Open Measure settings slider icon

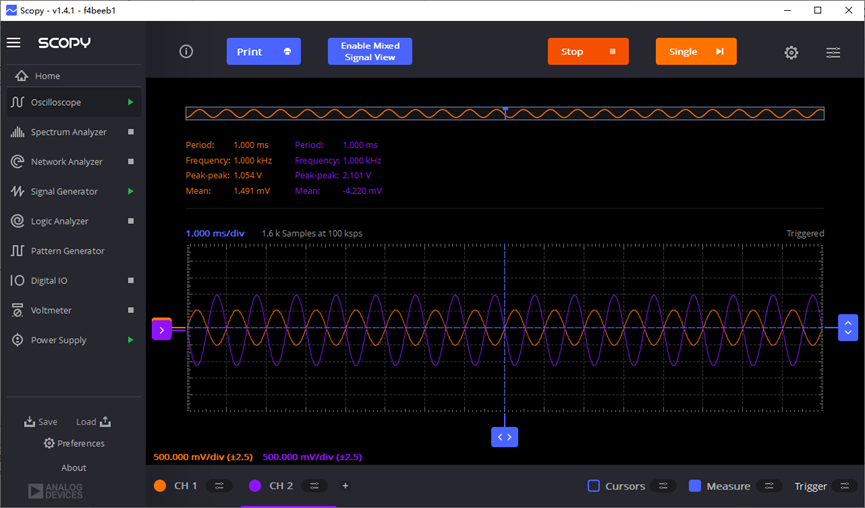coord(769,485)
